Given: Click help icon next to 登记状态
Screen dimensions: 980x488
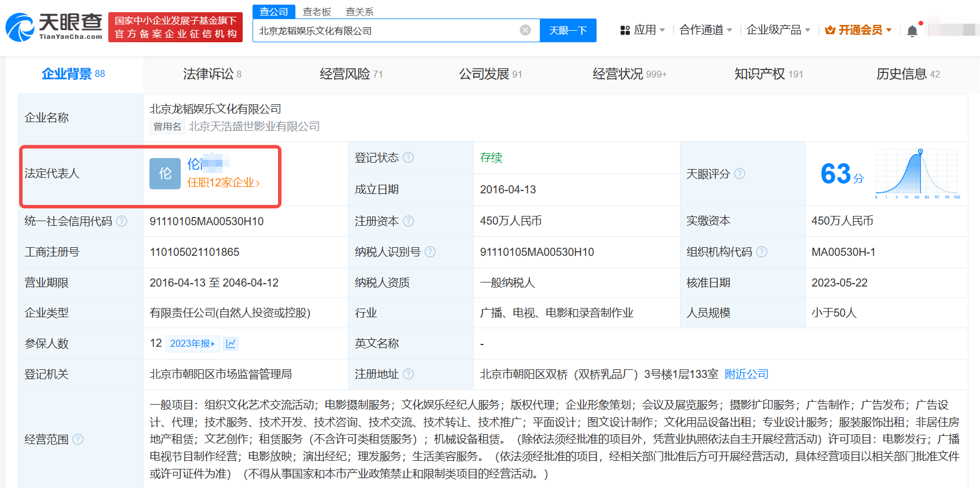Looking at the screenshot, I should 408,157.
